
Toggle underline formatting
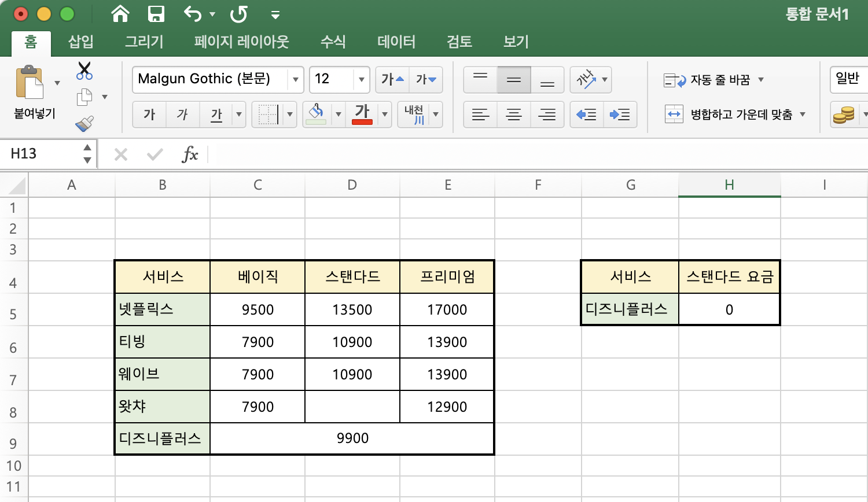[x=216, y=115]
